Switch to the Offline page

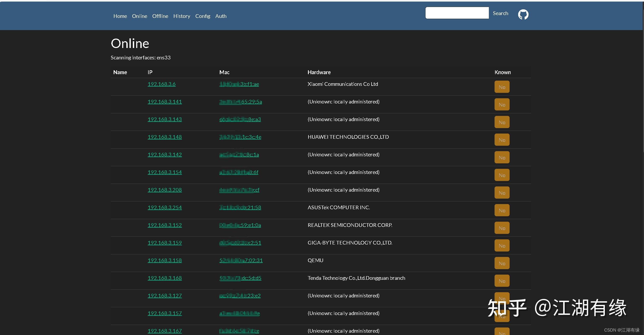[160, 16]
